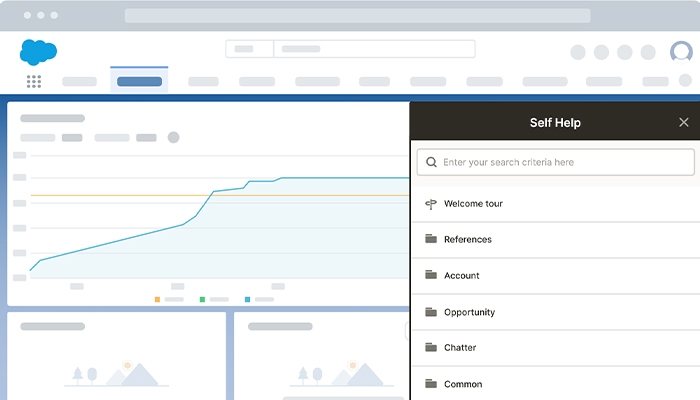The width and height of the screenshot is (700, 400).
Task: Click the global search box at top
Action: [350, 49]
